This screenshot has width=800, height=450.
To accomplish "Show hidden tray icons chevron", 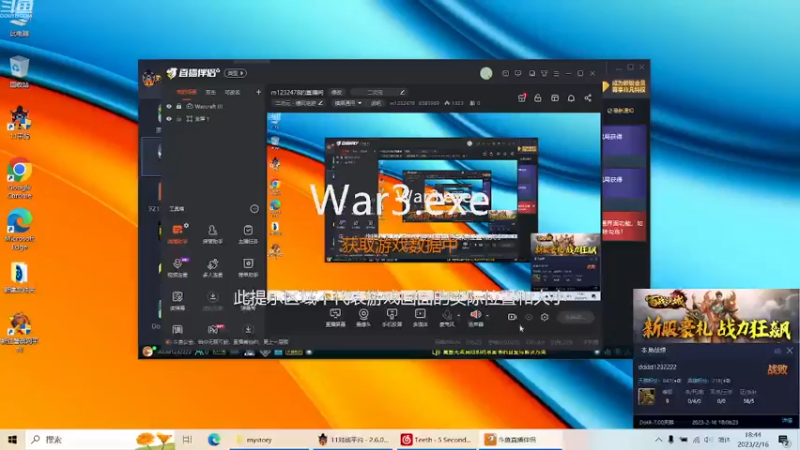I will click(658, 440).
